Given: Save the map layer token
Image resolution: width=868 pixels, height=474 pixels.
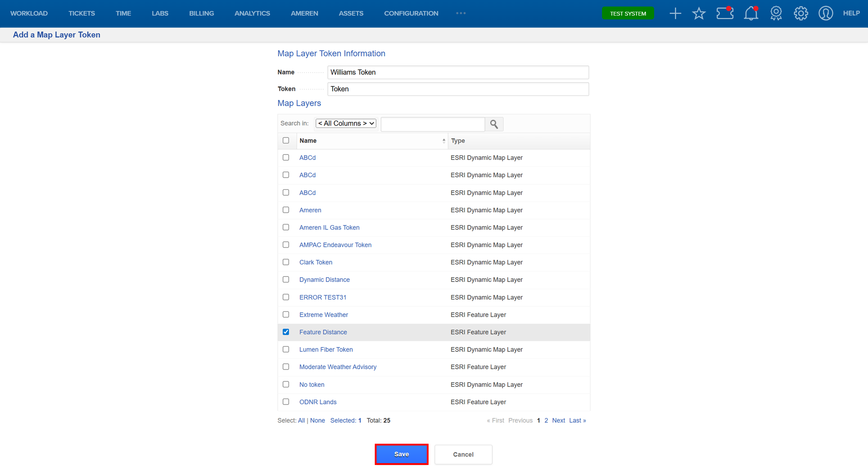Looking at the screenshot, I should click(x=401, y=455).
